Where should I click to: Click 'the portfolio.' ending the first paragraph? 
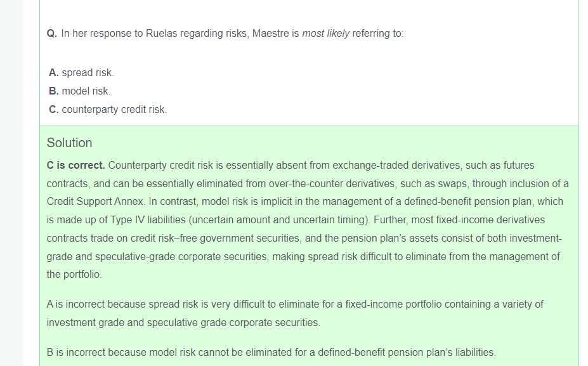point(74,275)
